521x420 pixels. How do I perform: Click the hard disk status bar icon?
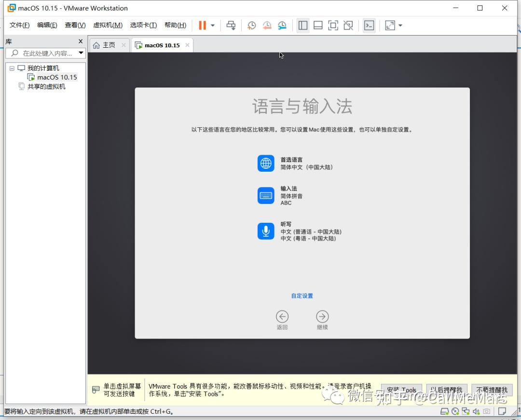pyautogui.click(x=444, y=412)
